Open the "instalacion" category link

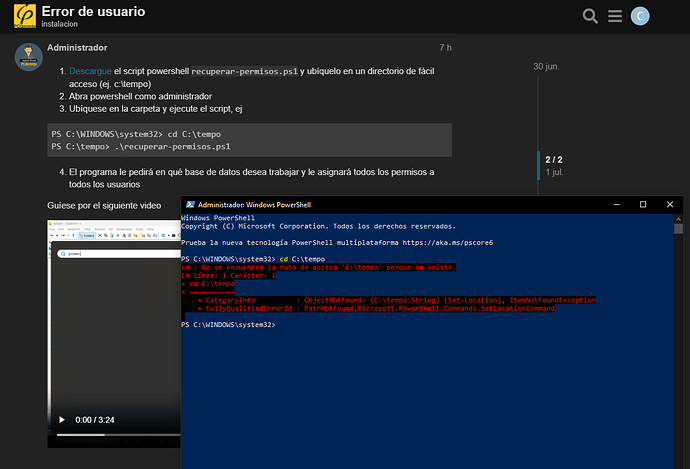pos(59,24)
